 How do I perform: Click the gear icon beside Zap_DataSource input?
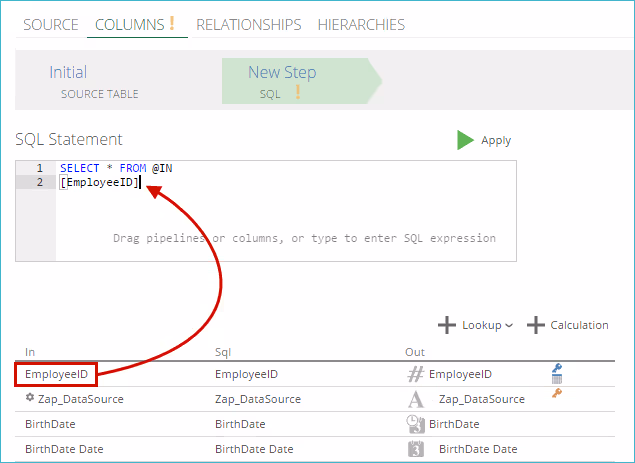pyautogui.click(x=30, y=398)
